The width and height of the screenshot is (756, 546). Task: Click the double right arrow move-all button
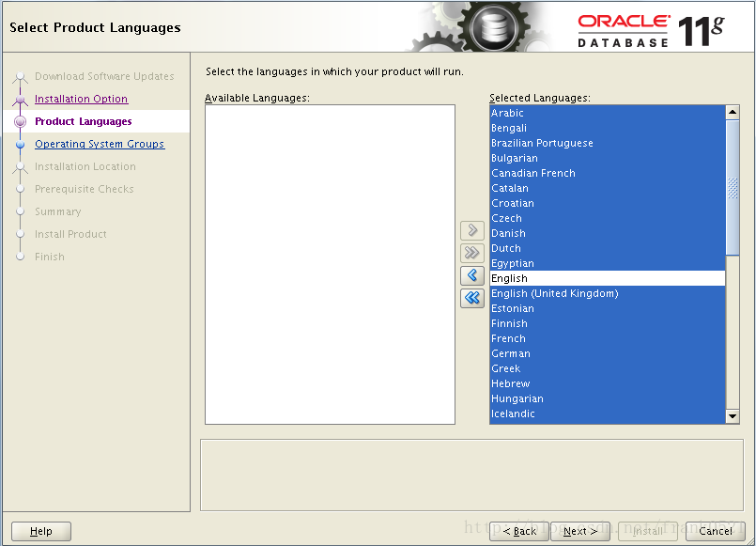[x=472, y=253]
